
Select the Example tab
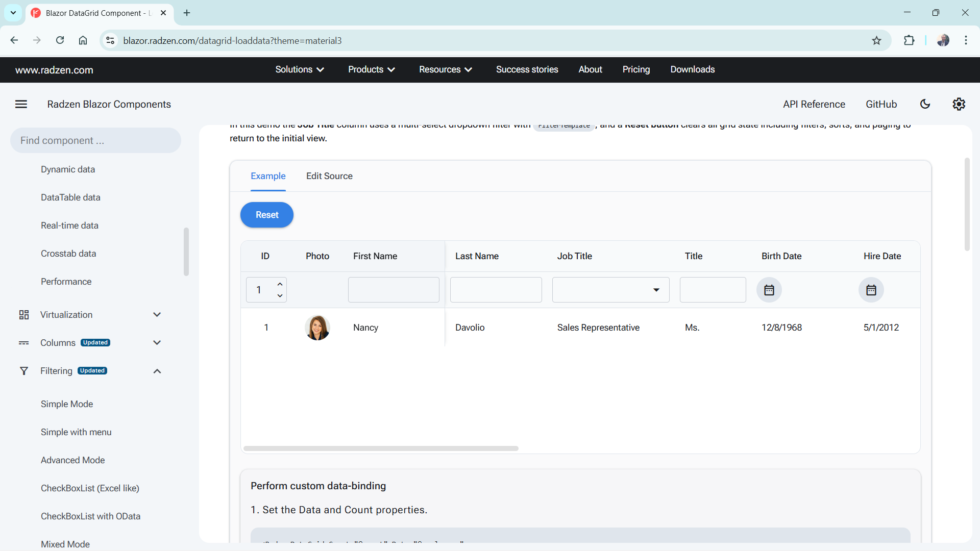pos(268,176)
